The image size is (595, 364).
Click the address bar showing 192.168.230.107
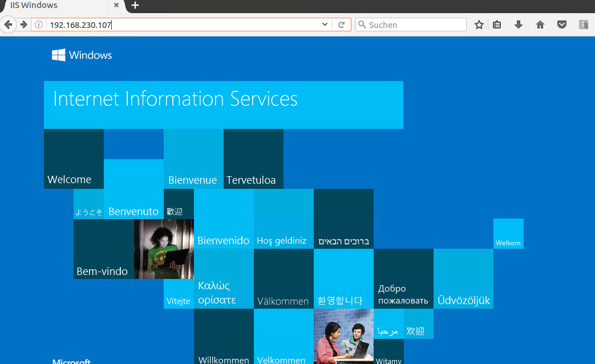(x=183, y=25)
